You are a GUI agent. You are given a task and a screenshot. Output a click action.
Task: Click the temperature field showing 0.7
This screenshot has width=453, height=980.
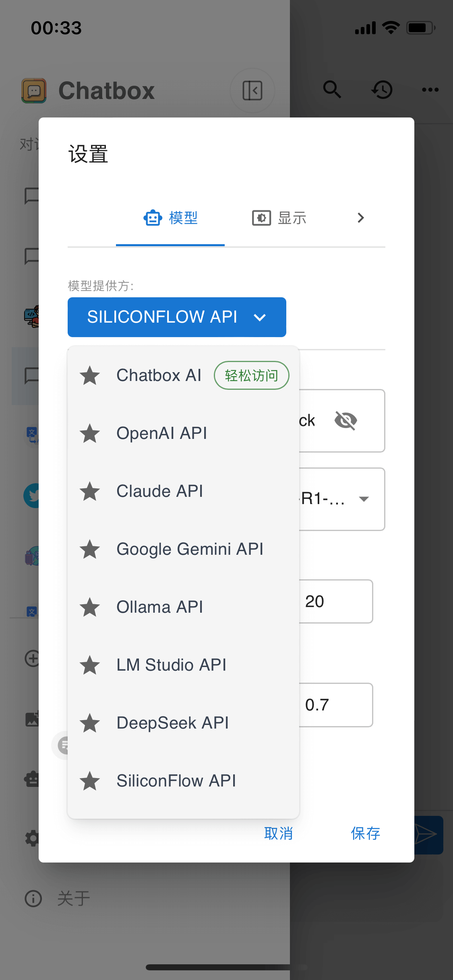point(336,705)
